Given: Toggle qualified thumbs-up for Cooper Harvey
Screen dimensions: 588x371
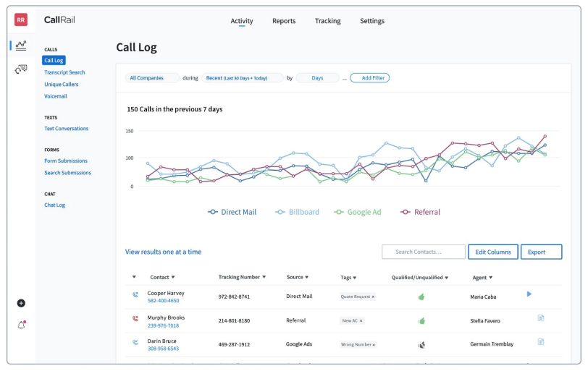Looking at the screenshot, I should point(421,297).
